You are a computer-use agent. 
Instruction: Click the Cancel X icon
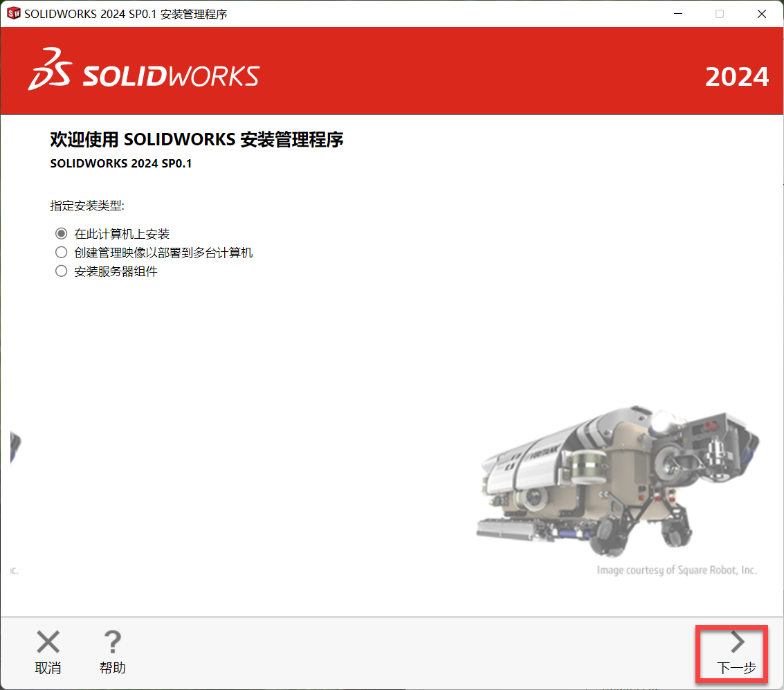point(48,642)
